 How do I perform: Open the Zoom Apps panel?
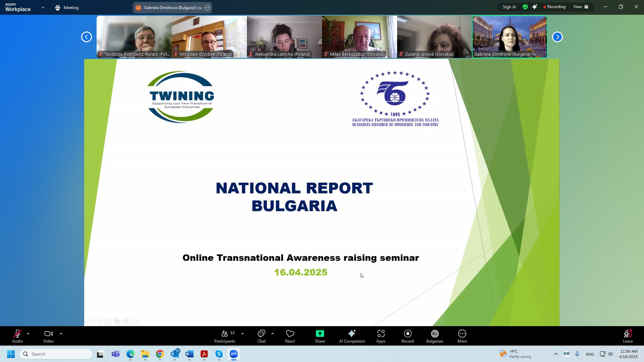381,336
